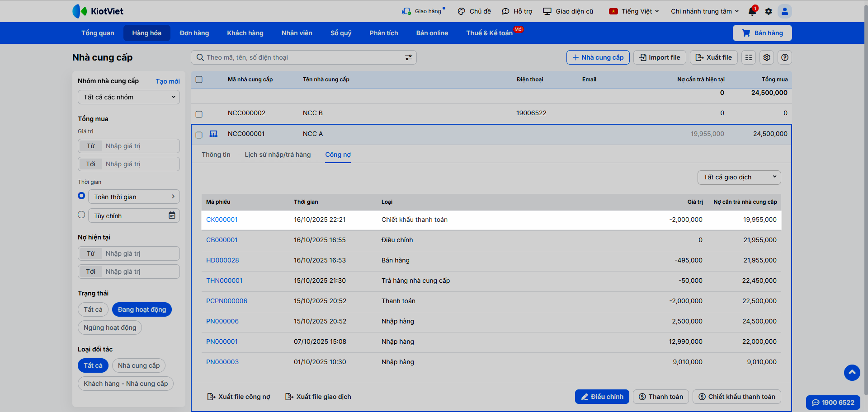Click the help question mark icon
The width and height of the screenshot is (868, 412).
[x=785, y=57]
